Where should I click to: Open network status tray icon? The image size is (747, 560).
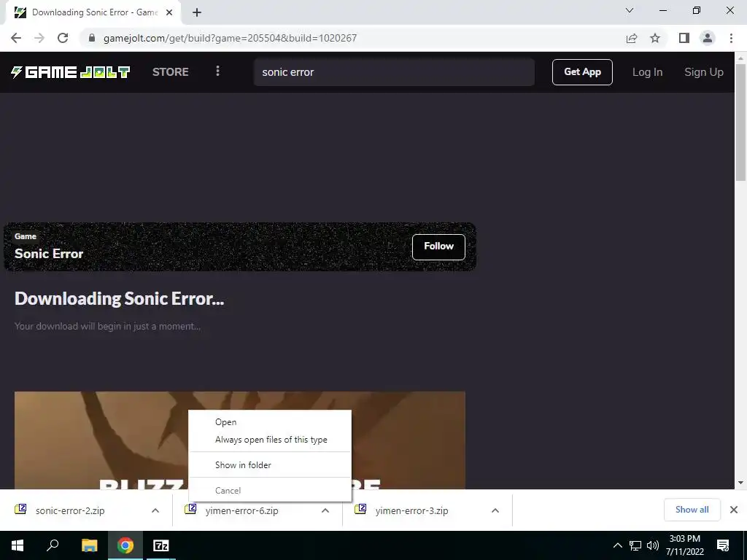[x=635, y=545]
